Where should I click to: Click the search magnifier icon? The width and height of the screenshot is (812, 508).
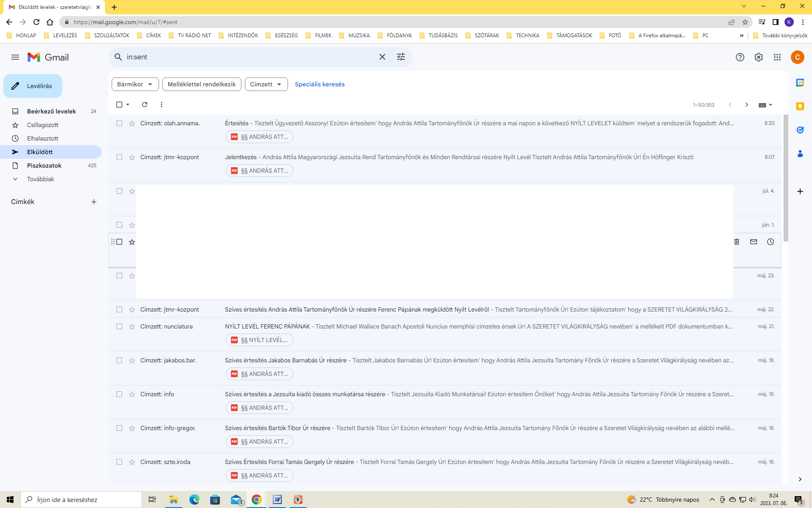118,57
